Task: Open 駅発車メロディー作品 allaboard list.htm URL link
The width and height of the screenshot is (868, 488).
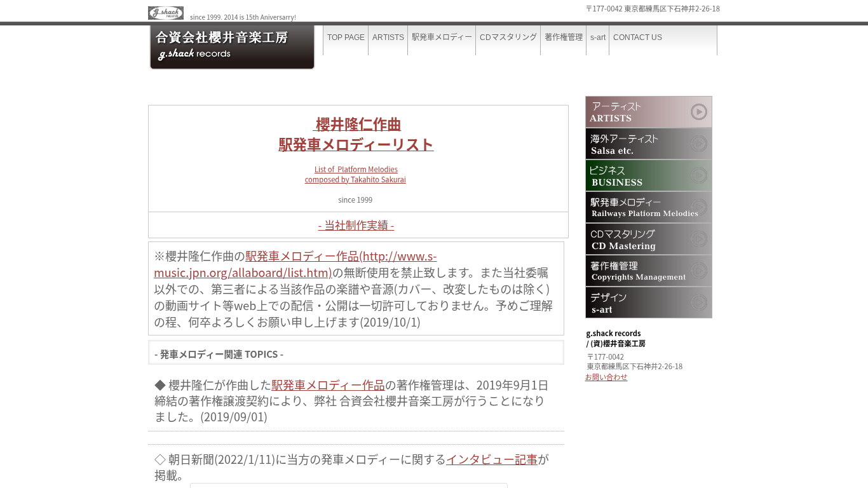Action: [295, 264]
